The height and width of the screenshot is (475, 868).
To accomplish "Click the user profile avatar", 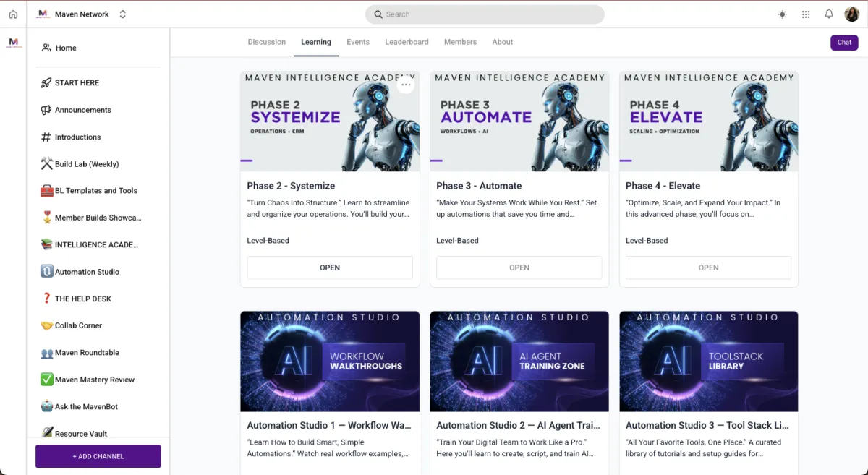I will click(851, 14).
